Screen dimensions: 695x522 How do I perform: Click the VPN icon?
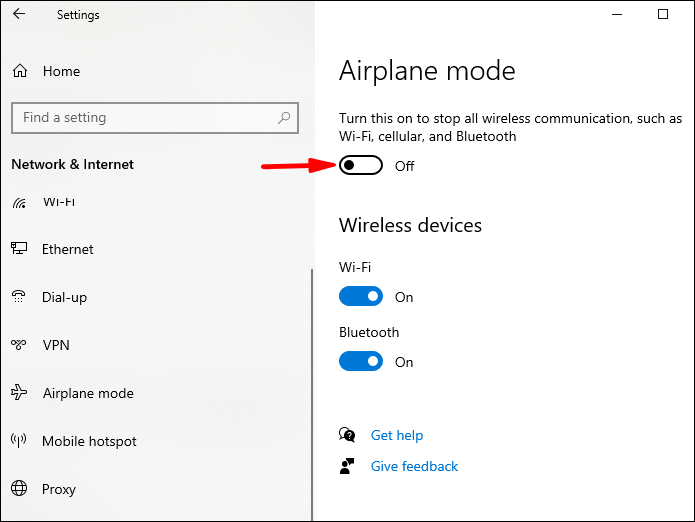19,345
